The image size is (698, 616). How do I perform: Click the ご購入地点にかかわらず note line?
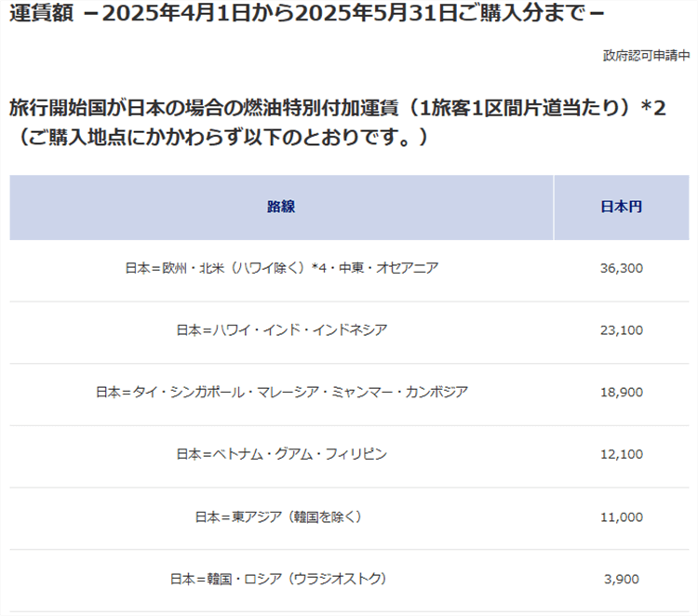click(x=221, y=138)
